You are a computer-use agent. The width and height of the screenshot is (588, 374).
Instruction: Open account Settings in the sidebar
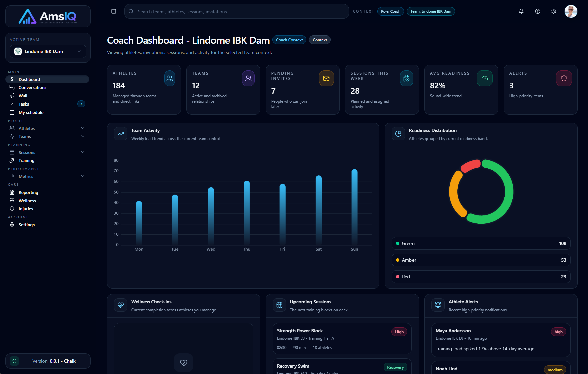coord(47,225)
